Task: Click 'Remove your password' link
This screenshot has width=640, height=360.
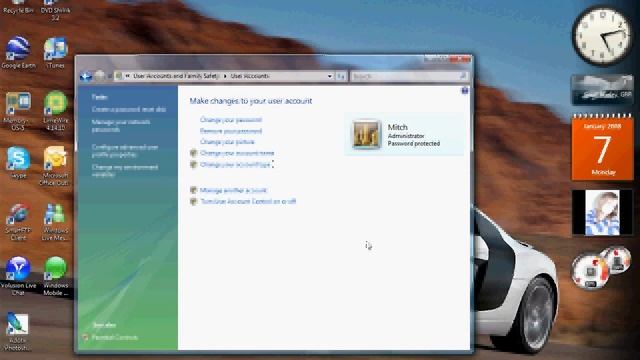Action: point(231,131)
